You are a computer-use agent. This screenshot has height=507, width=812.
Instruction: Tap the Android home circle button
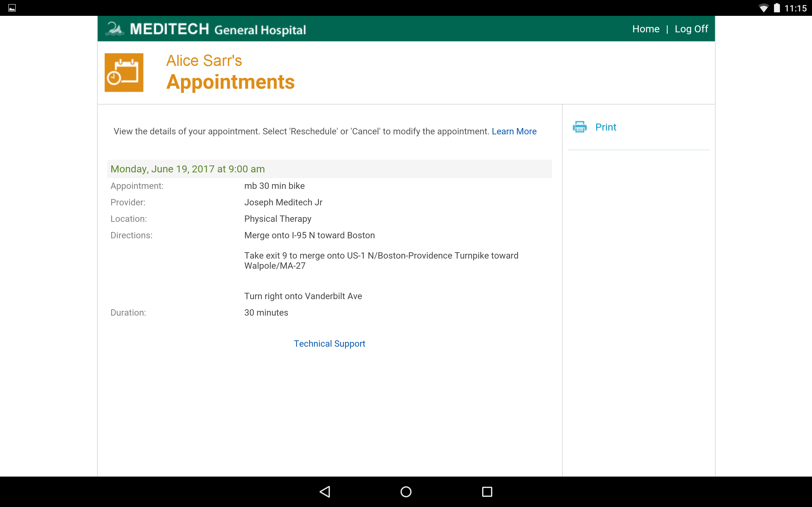click(x=406, y=491)
